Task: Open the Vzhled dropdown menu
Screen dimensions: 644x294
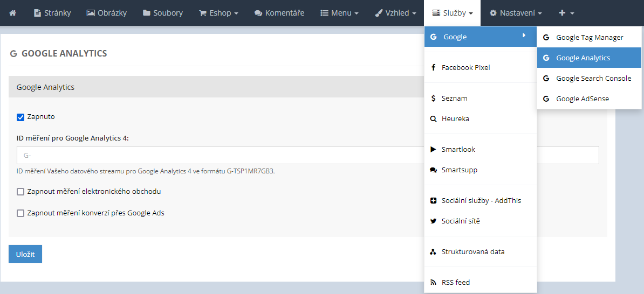Action: [x=396, y=13]
